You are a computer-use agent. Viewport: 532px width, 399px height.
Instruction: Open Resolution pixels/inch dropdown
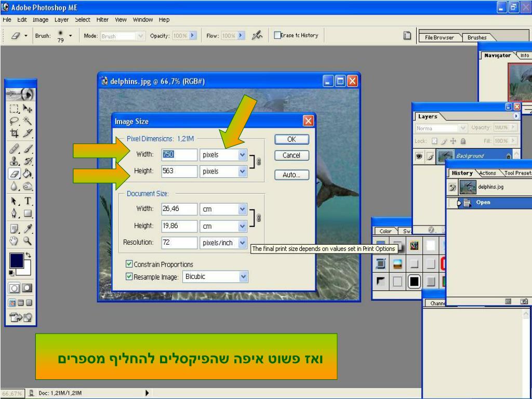coord(242,243)
